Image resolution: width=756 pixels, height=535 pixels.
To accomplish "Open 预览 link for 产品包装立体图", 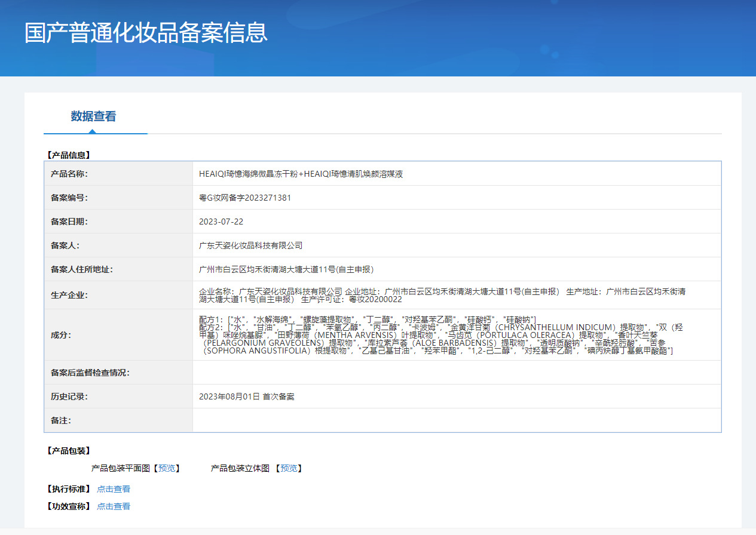I will point(289,468).
